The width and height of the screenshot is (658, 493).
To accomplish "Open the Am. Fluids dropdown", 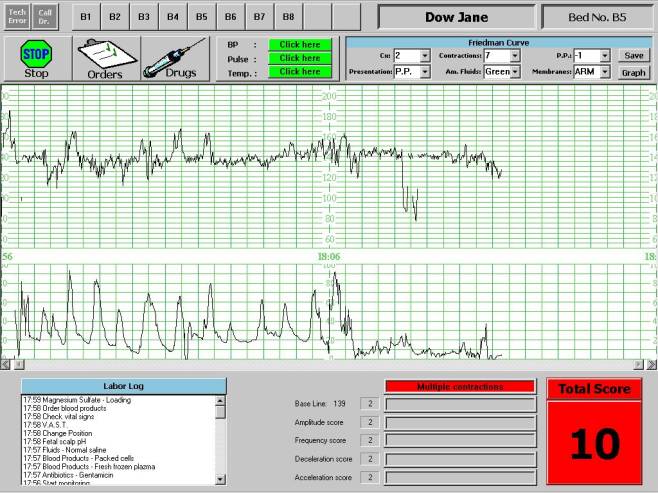I will (x=515, y=72).
